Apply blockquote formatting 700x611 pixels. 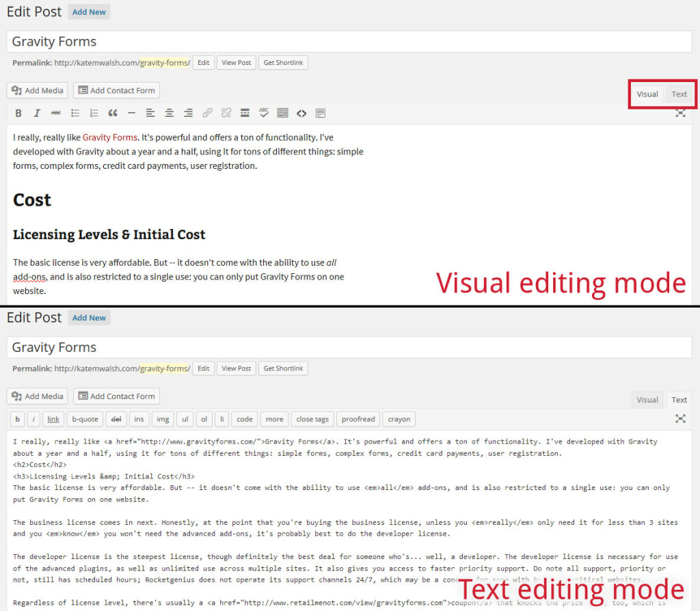click(113, 113)
